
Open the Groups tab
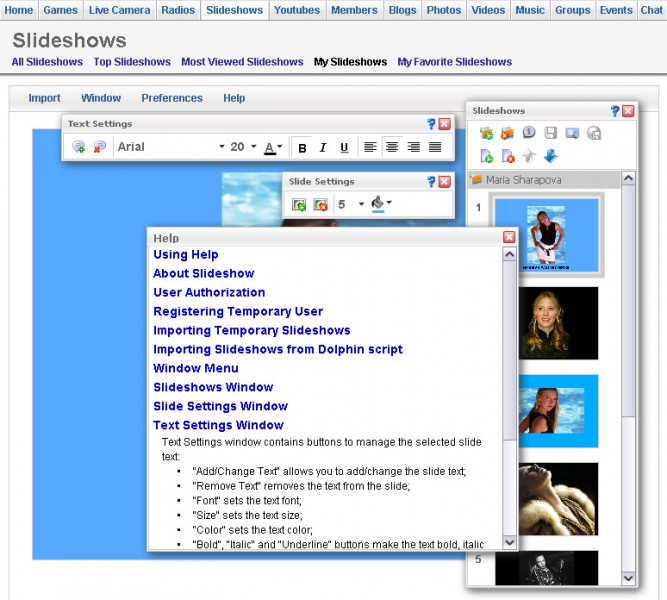(573, 10)
